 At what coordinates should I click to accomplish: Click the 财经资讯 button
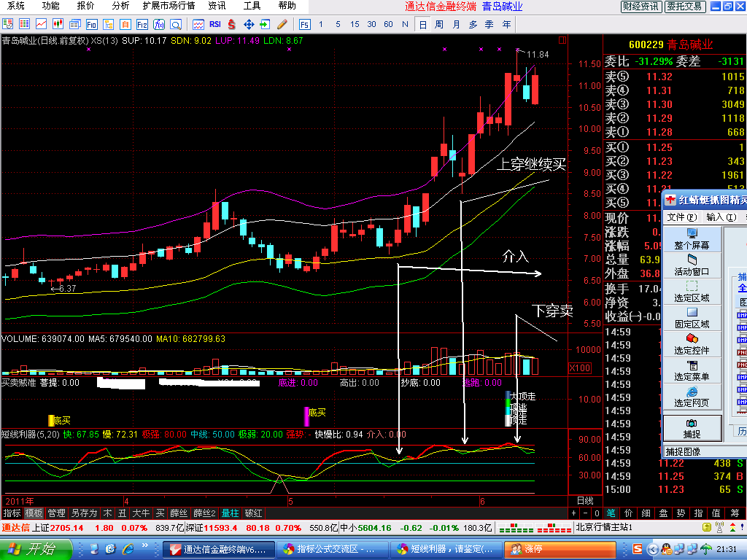pos(640,6)
